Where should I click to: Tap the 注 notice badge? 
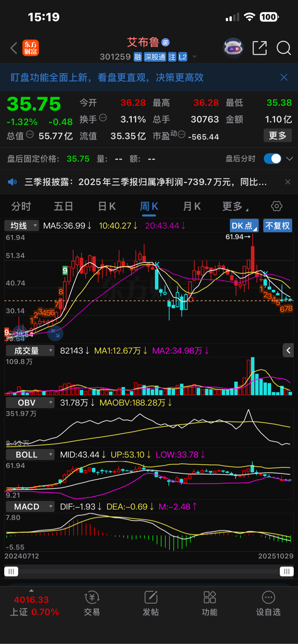[172, 57]
